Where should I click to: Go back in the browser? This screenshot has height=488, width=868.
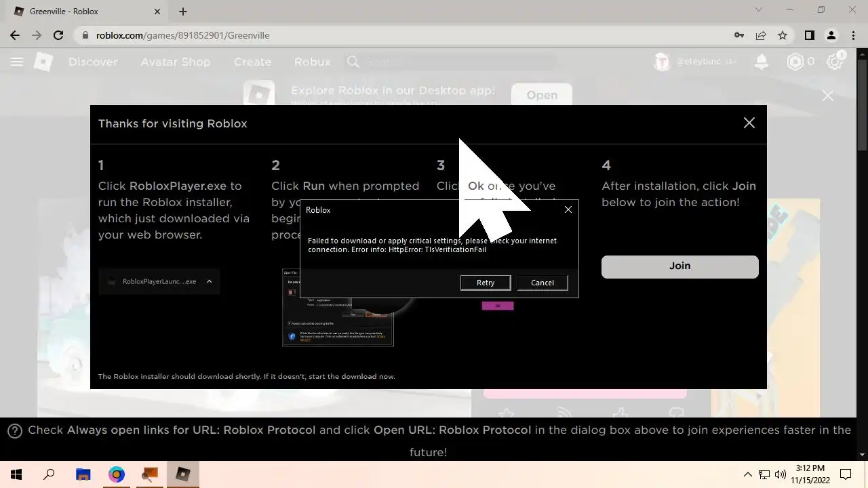click(x=15, y=35)
